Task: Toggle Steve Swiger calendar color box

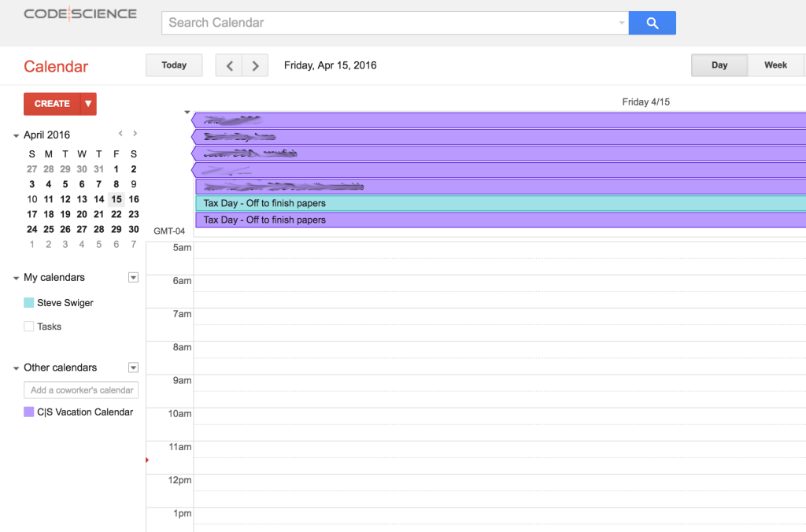Action: [29, 303]
